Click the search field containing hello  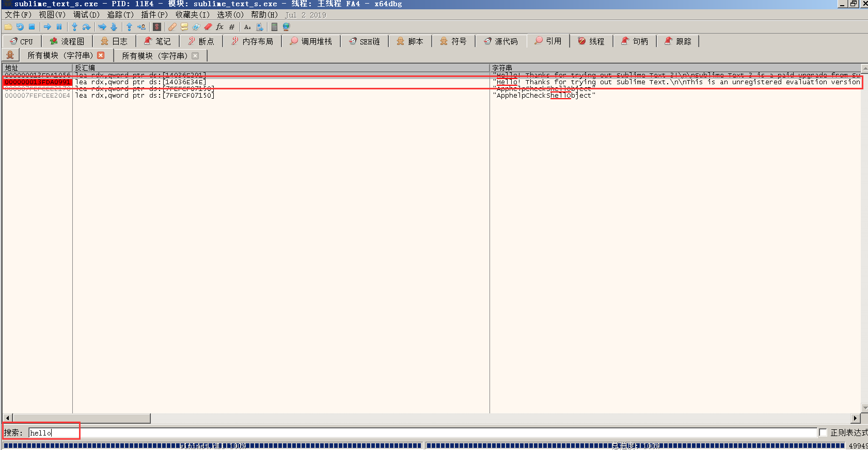[422, 433]
